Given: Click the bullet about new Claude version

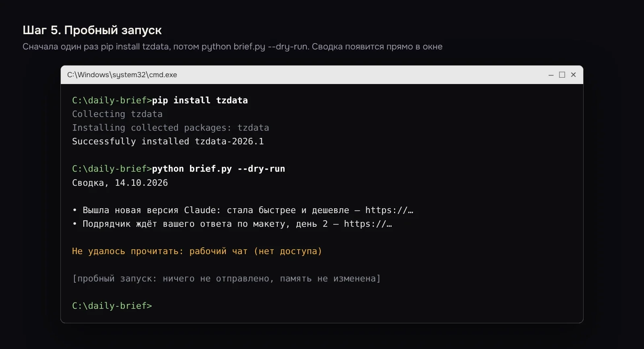Looking at the screenshot, I should click(x=243, y=210).
